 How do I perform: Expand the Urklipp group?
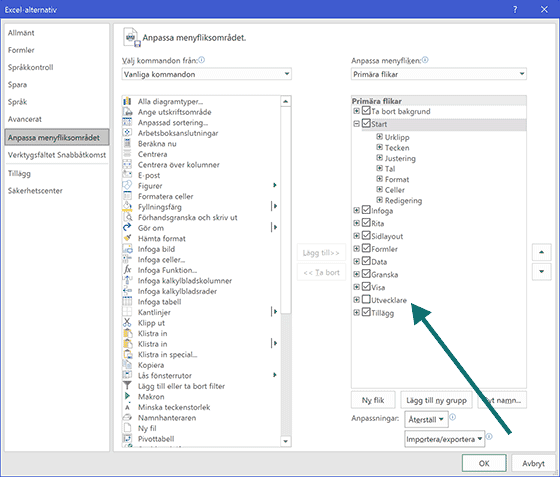tap(379, 137)
